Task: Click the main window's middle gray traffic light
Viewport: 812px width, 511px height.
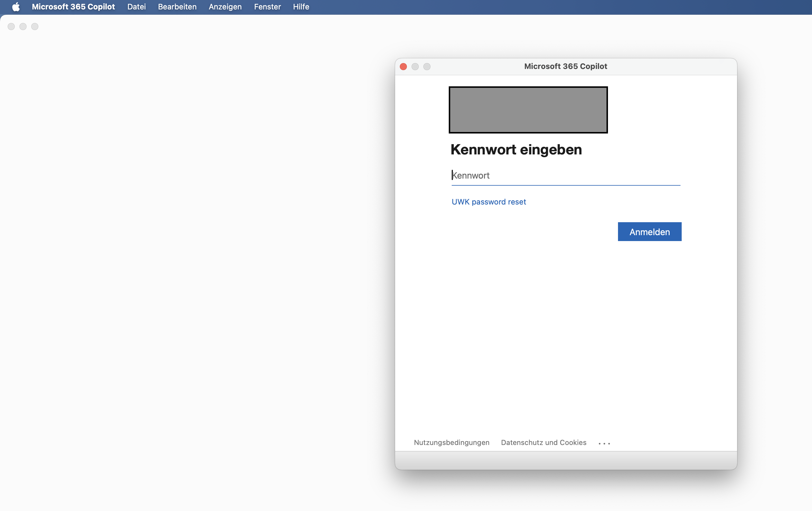Action: tap(23, 26)
